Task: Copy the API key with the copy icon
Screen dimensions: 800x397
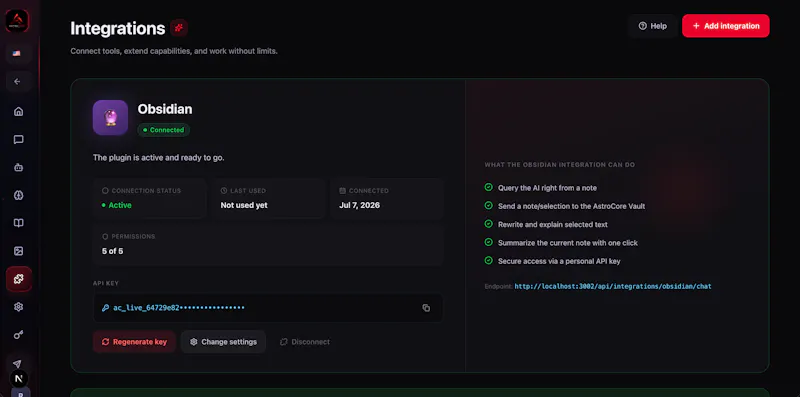Action: (x=426, y=308)
